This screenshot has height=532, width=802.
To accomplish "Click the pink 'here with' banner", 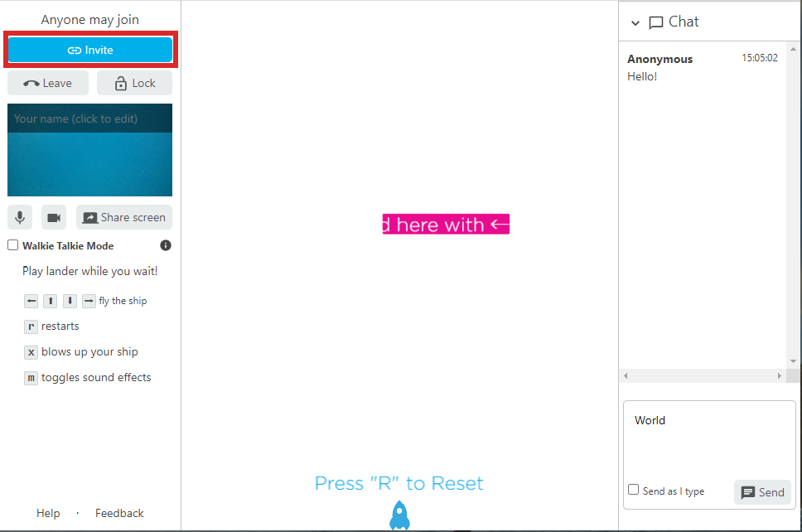I will point(446,224).
